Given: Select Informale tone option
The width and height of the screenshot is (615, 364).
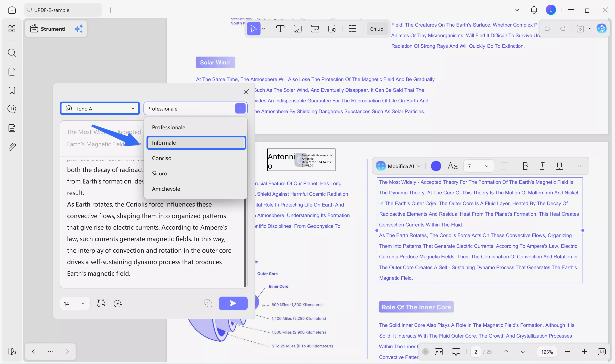Looking at the screenshot, I should tap(196, 143).
